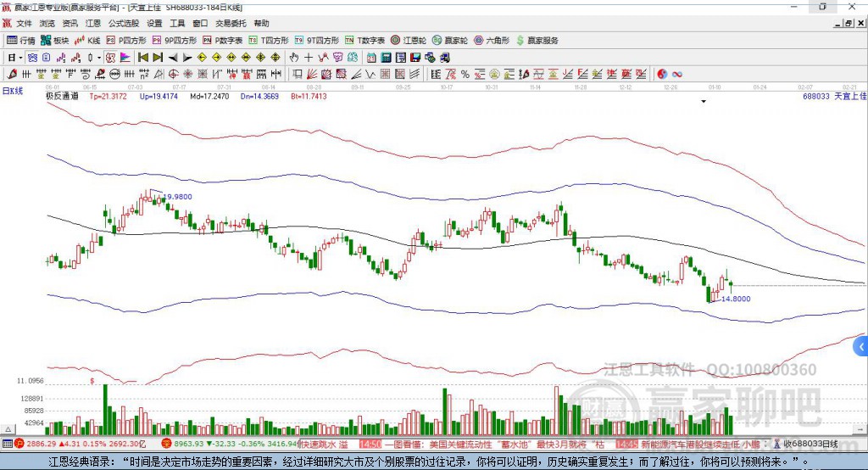The image size is (868, 470).
Task: Click the 688033 天宜上佳 stock label
Action: coord(834,96)
